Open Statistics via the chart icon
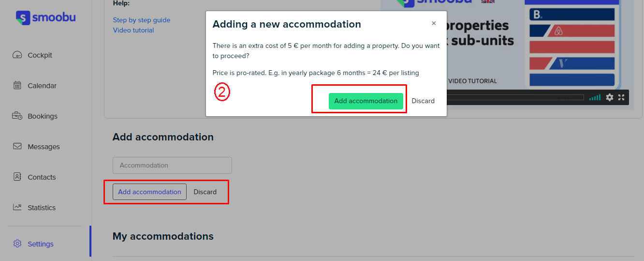The height and width of the screenshot is (261, 644). (17, 207)
